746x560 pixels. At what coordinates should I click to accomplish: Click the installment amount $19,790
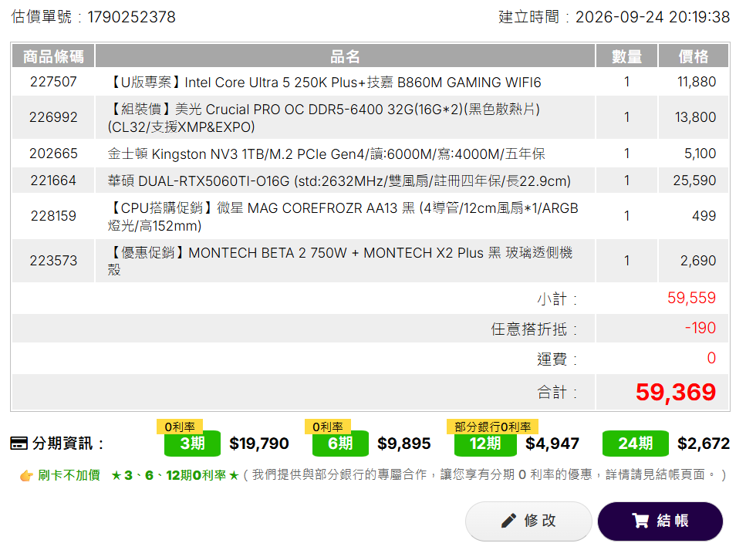coord(258,444)
